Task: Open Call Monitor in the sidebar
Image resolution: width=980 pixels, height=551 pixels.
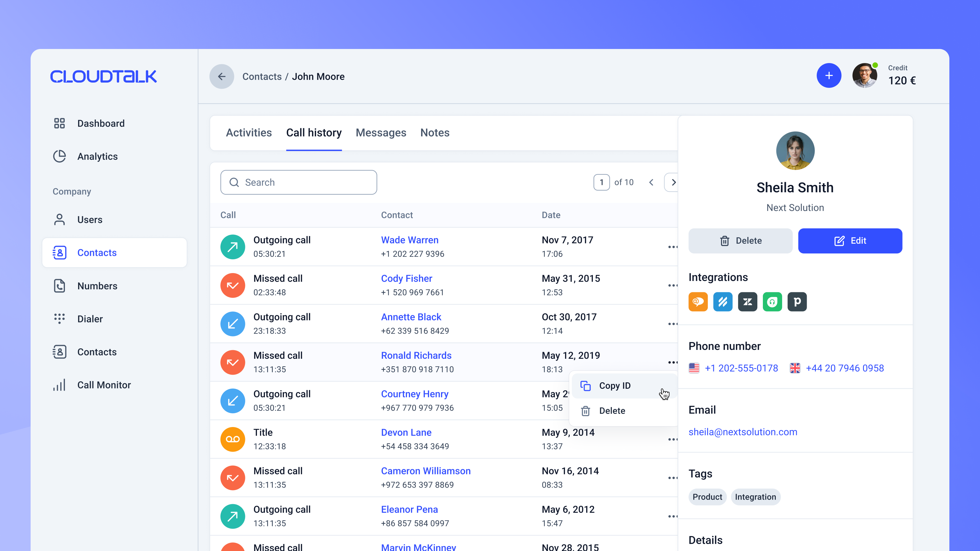Action: click(104, 384)
